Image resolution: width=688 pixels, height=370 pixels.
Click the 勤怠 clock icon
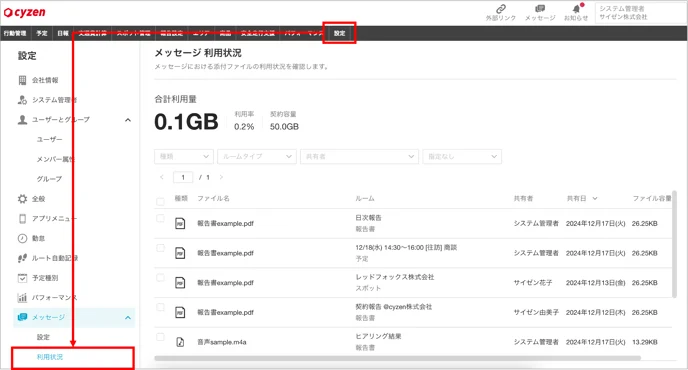[22, 238]
